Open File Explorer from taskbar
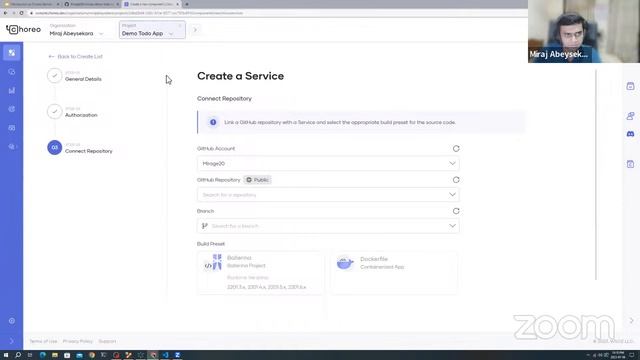The image size is (640, 360). 55,355
